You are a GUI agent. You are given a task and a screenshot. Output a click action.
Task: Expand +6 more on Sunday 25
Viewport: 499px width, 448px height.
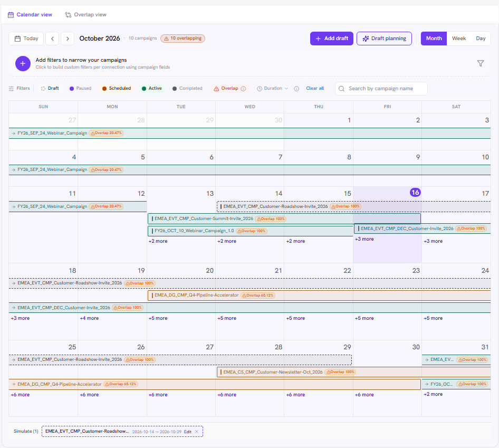pyautogui.click(x=20, y=395)
